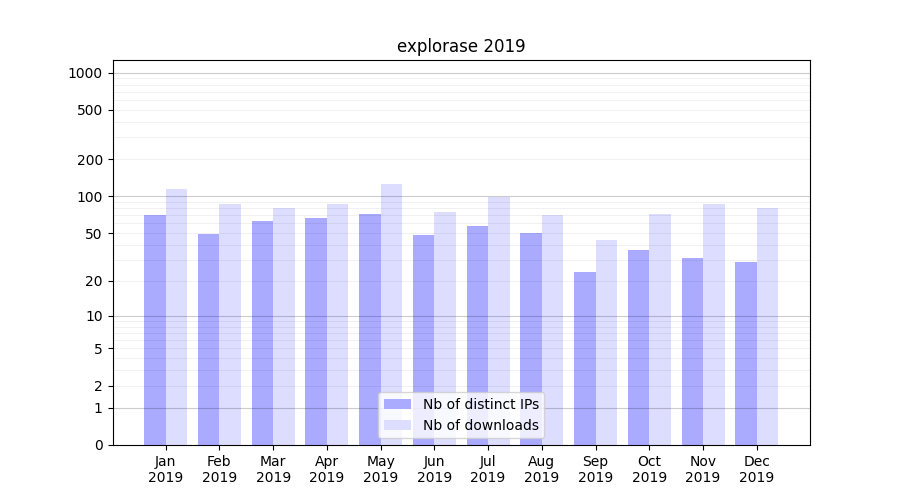This screenshot has height=500, width=900.
Task: Select the "Dec 2019" x-axis label
Action: pyautogui.click(x=756, y=469)
